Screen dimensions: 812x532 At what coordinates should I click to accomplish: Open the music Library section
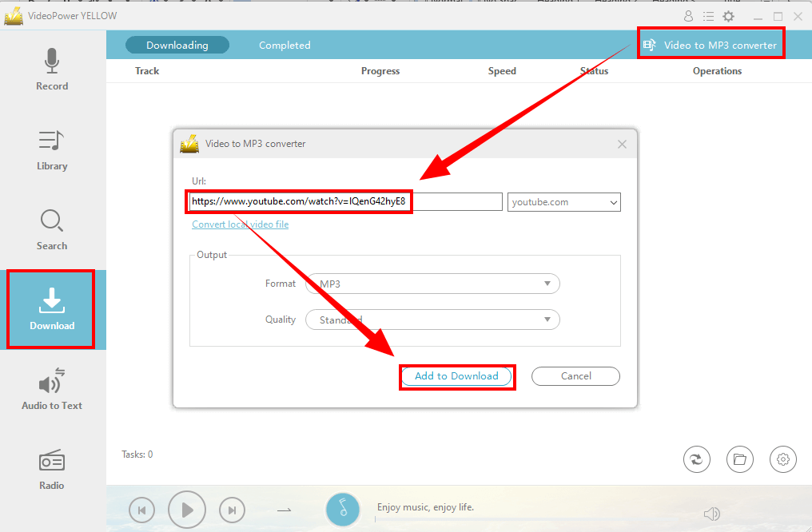[x=52, y=150]
